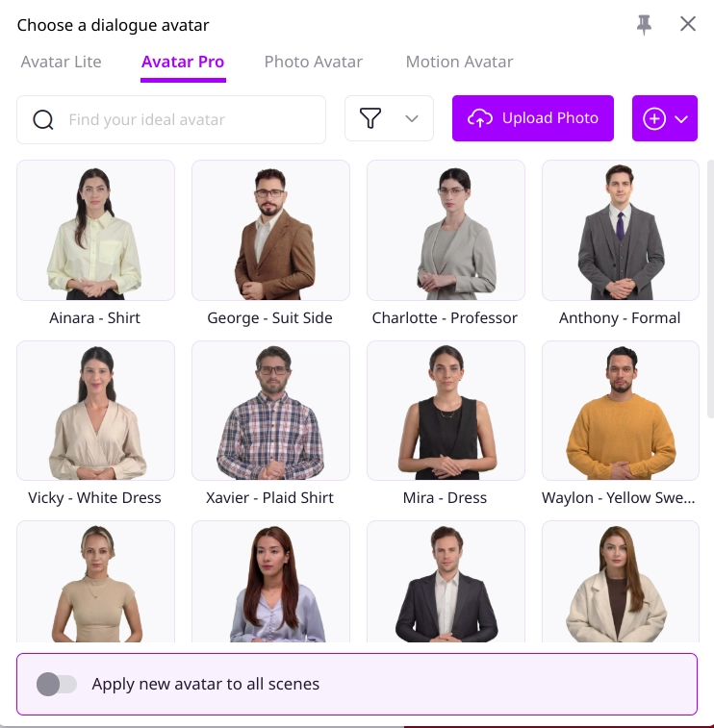Toggle Apply new avatar to all scenes
Image resolution: width=714 pixels, height=728 pixels.
[x=57, y=684]
